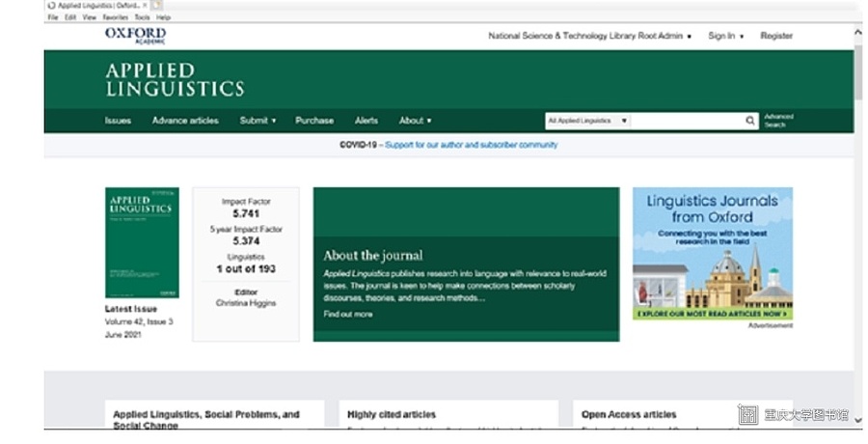Click Explore our most read articles banner

713,314
